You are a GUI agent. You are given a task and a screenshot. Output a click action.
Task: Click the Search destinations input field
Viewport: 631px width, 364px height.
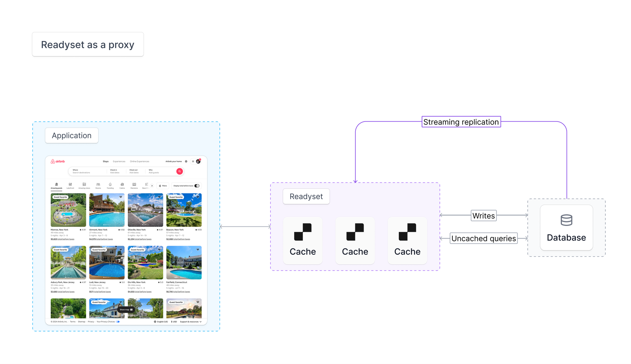(82, 172)
